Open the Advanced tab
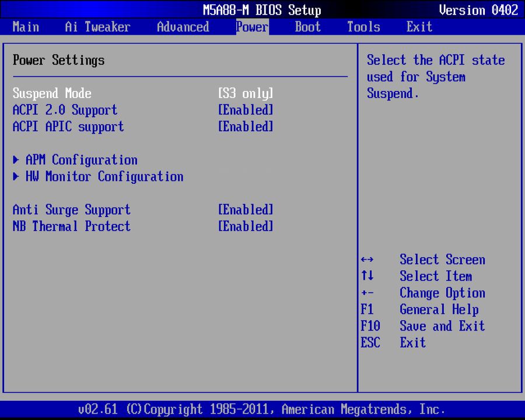The image size is (525, 420). pyautogui.click(x=183, y=27)
